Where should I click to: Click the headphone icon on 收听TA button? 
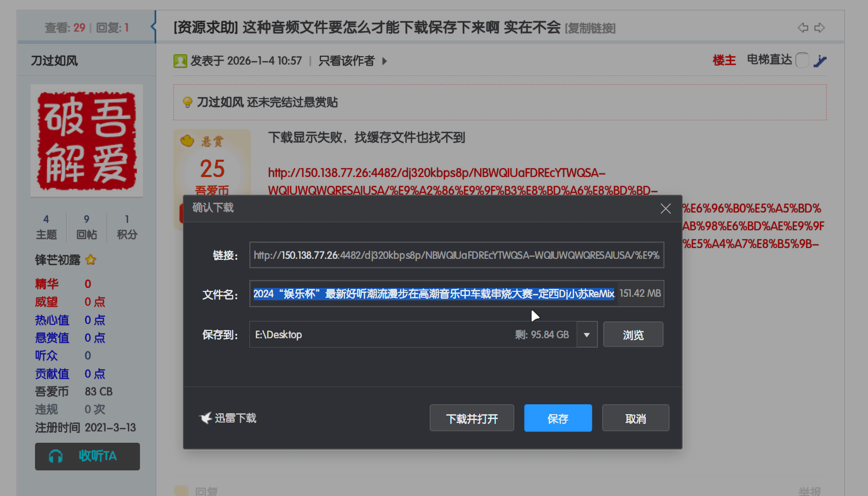coord(56,457)
